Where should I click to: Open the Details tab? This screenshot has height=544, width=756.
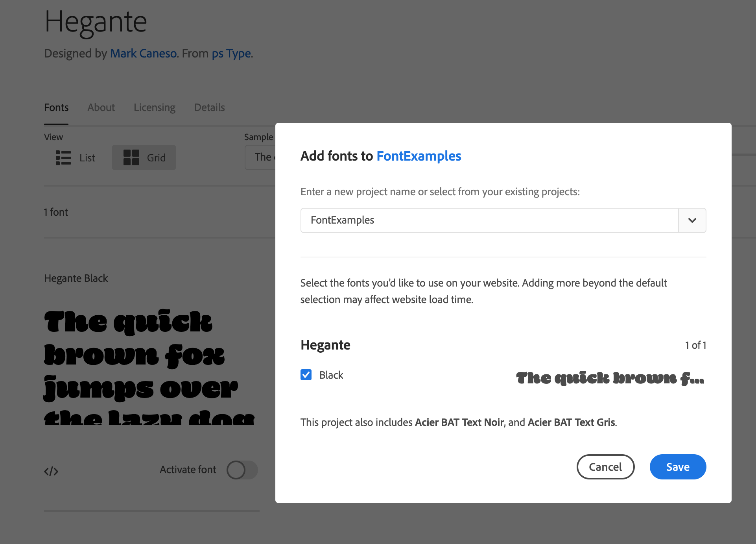209,107
